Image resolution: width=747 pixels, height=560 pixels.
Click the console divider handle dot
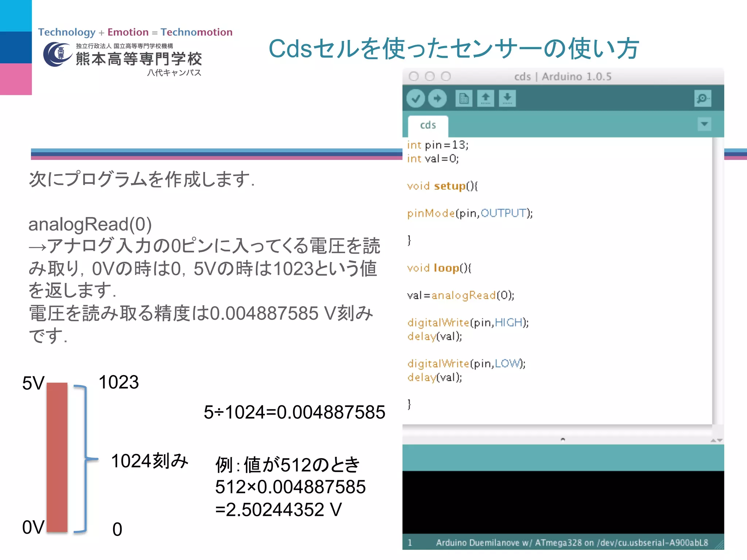click(563, 439)
